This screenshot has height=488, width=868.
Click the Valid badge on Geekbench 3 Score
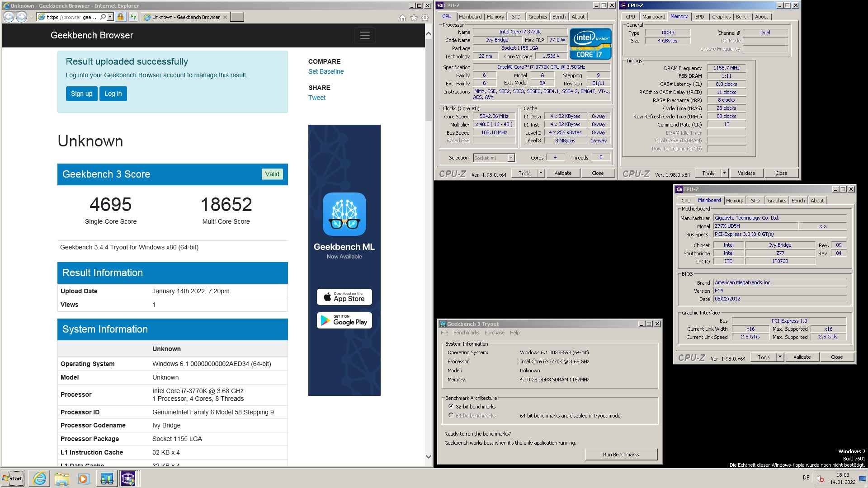pos(272,174)
